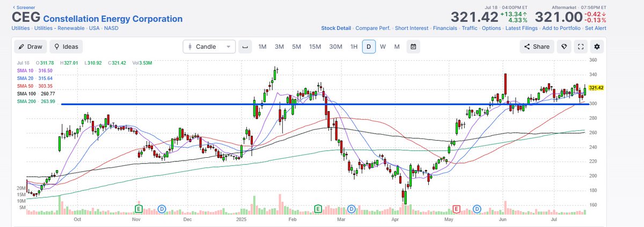
Task: Open the Traffic page
Action: click(470, 27)
